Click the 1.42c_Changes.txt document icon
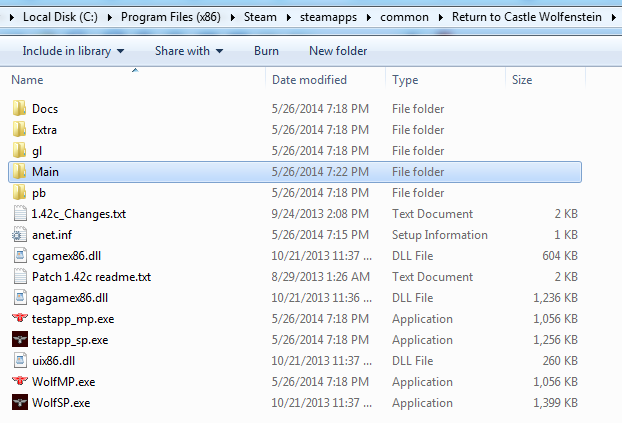This screenshot has width=622, height=423. point(20,213)
